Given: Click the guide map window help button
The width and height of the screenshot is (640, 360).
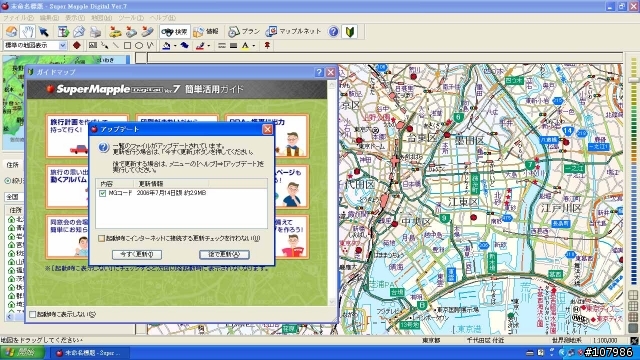Looking at the screenshot, I should (319, 72).
